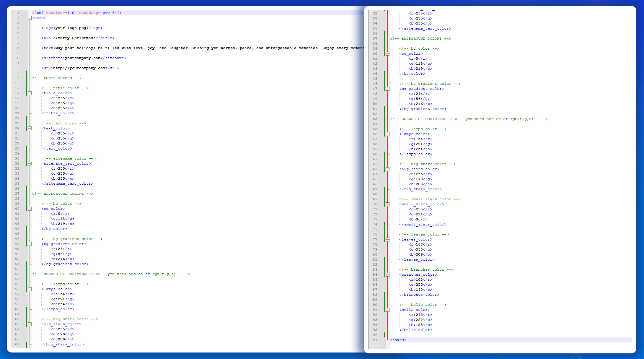
Task: Fold the branches_color element
Action: click(x=387, y=275)
